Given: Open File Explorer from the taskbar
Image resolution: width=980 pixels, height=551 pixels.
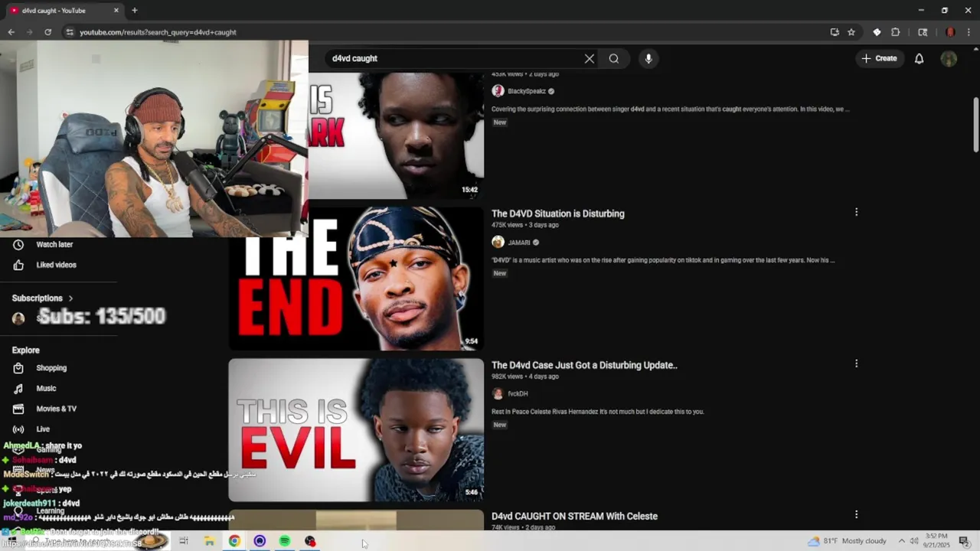Looking at the screenshot, I should tap(209, 541).
